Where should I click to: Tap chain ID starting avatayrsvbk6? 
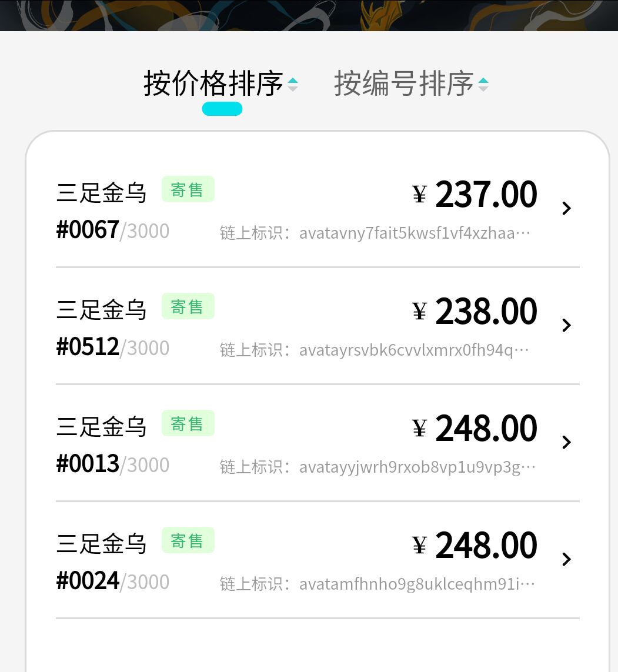pyautogui.click(x=376, y=350)
